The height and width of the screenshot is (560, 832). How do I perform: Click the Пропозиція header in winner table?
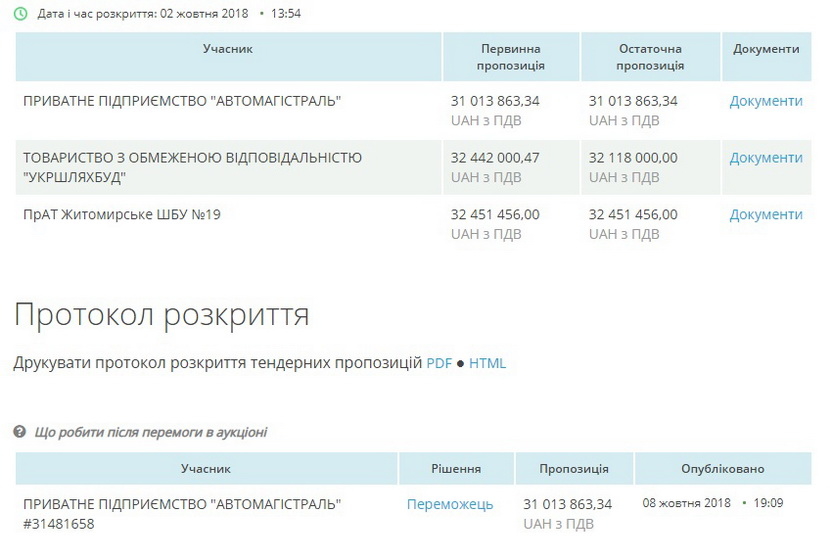coord(574,469)
